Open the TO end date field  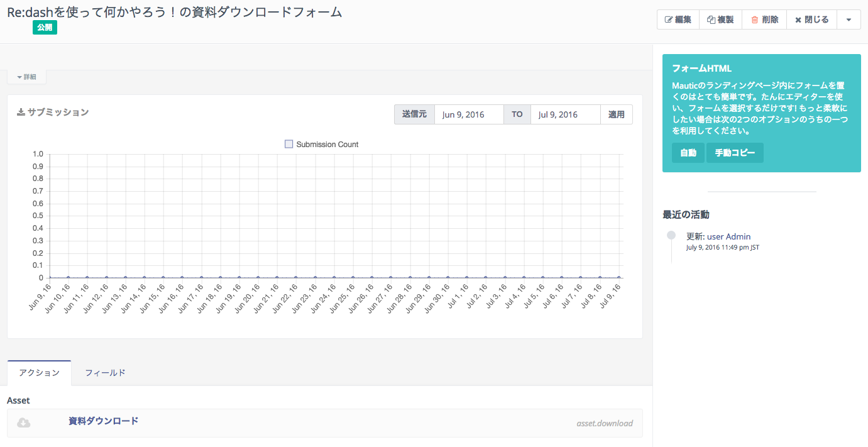tap(564, 114)
